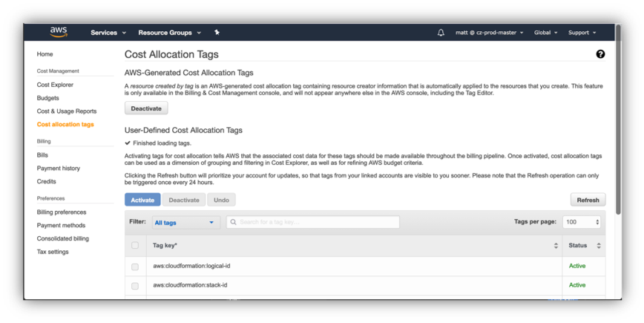Open the notifications bell icon
The width and height of the screenshot is (644, 323).
441,33
